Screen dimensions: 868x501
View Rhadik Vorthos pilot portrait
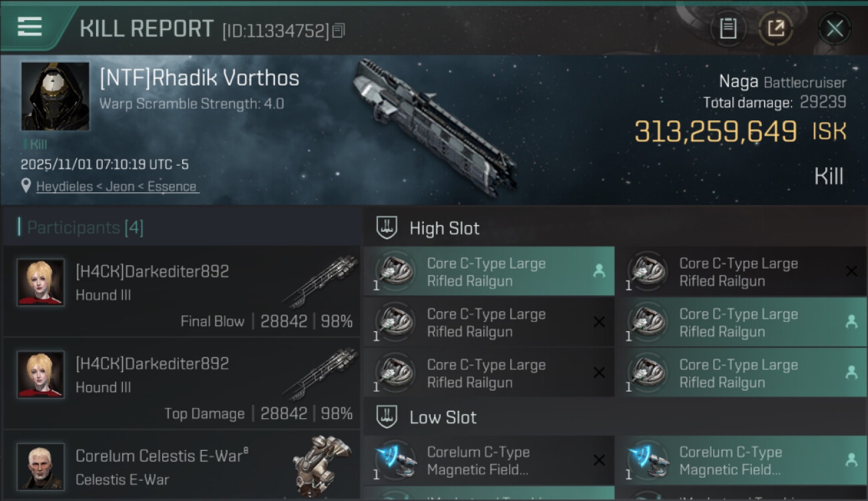pyautogui.click(x=55, y=96)
